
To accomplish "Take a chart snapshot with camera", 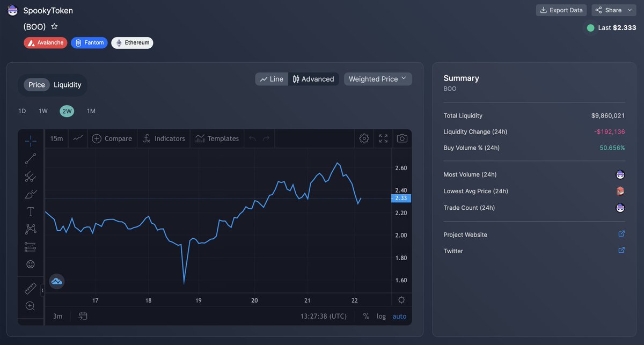I will click(402, 138).
